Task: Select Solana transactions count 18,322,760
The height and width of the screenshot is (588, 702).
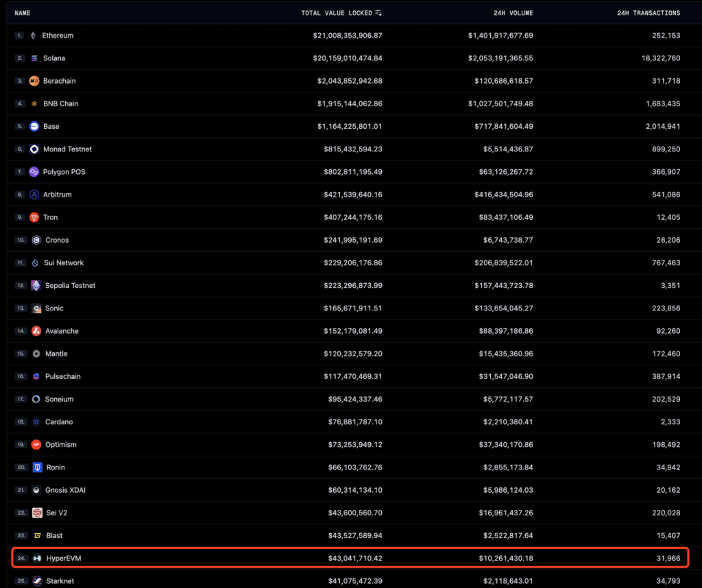Action: click(661, 58)
